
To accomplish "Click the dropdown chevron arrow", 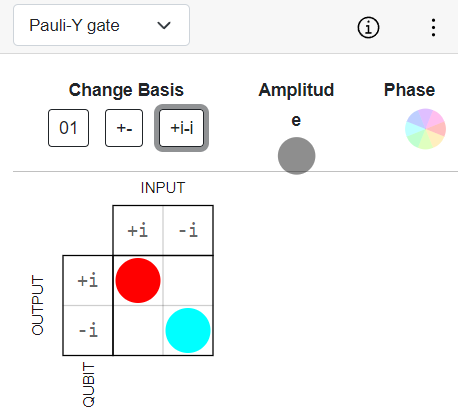I will point(164,25).
